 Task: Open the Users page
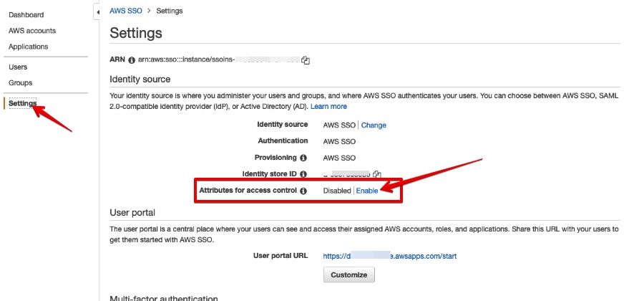(18, 67)
